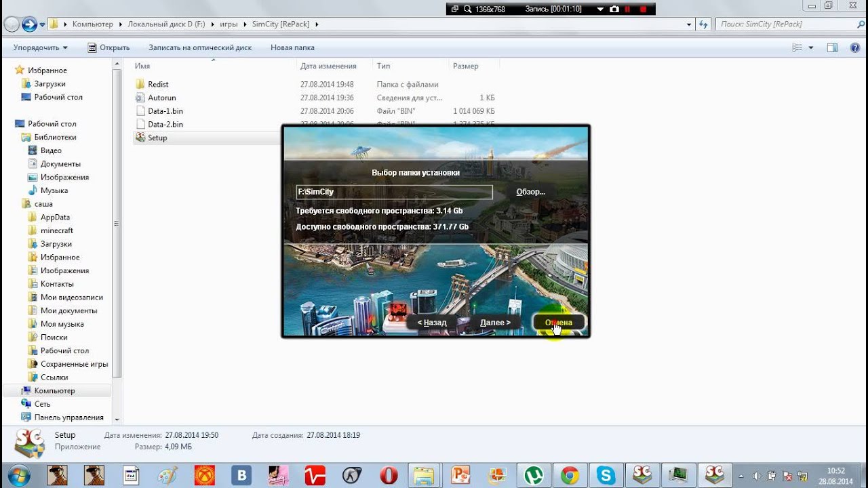
Task: Toggle the preview pane
Action: coord(832,47)
